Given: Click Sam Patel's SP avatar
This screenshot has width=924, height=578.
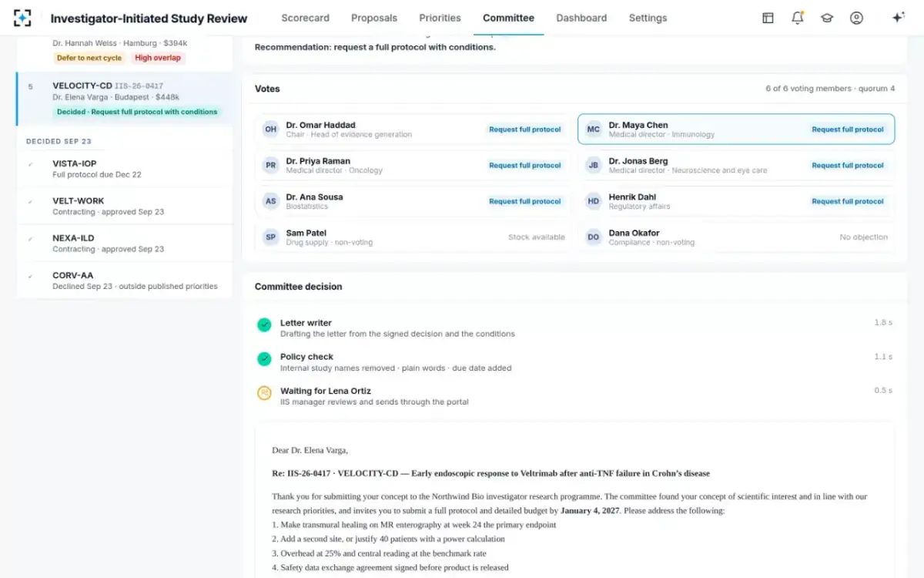Looking at the screenshot, I should 271,237.
